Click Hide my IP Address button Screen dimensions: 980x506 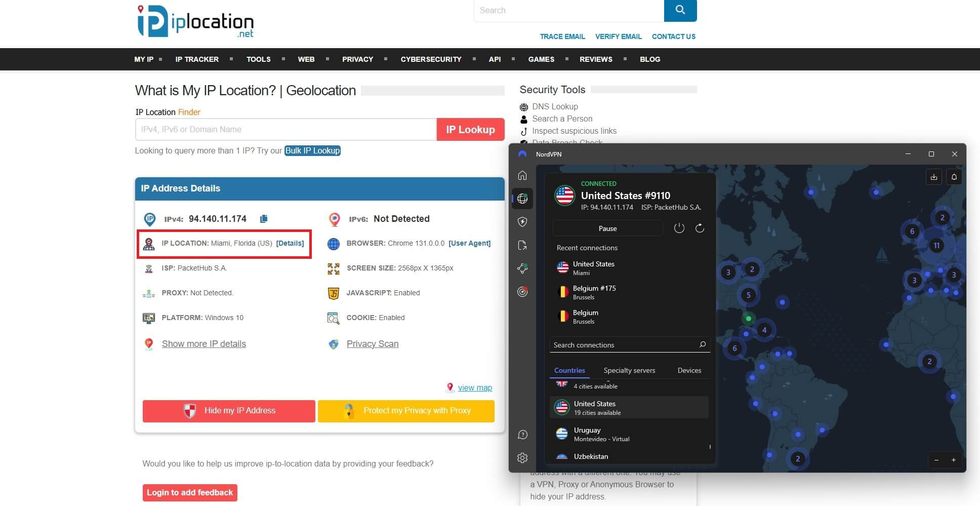(x=229, y=411)
